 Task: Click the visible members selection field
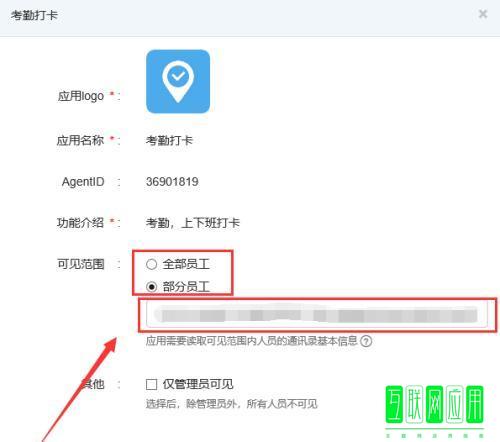coord(316,315)
